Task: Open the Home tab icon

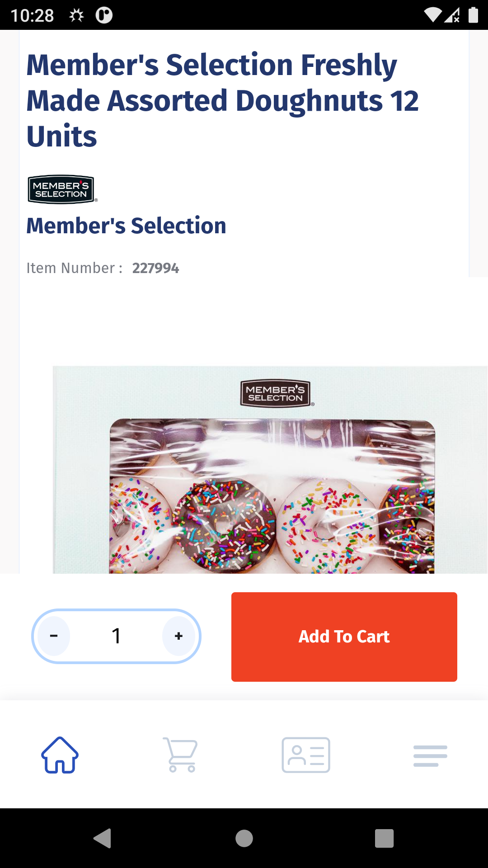Action: coord(60,755)
